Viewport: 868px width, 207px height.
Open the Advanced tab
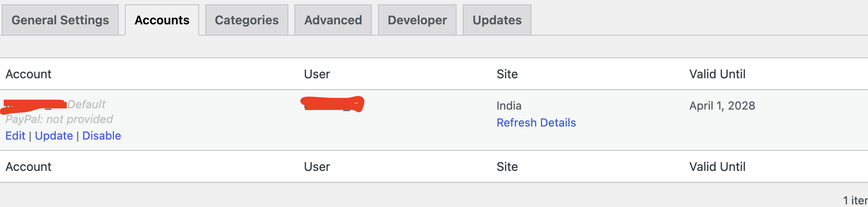tap(333, 20)
